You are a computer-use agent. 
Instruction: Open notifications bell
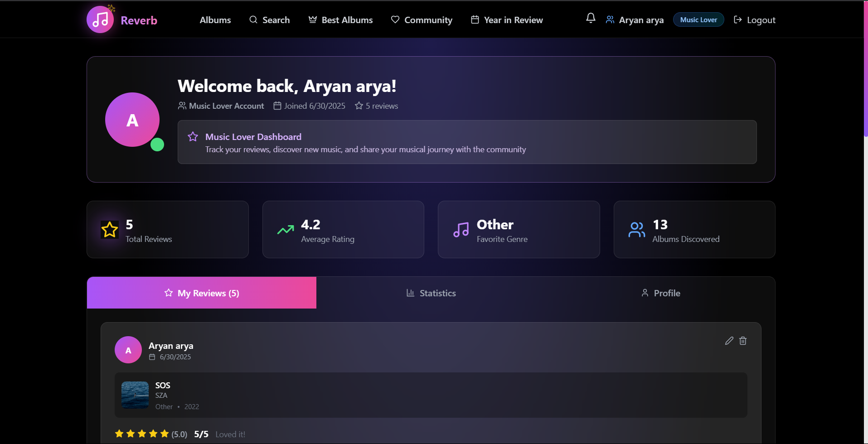[x=591, y=18]
